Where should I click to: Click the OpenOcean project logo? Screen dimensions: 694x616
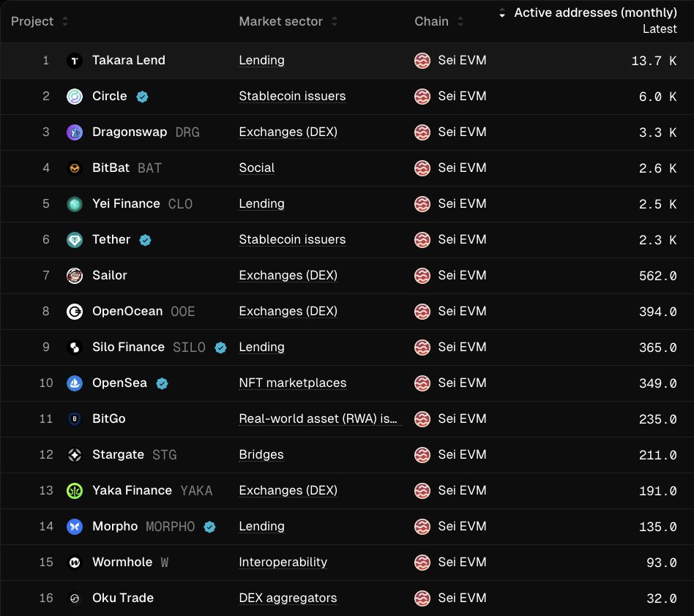click(x=75, y=312)
